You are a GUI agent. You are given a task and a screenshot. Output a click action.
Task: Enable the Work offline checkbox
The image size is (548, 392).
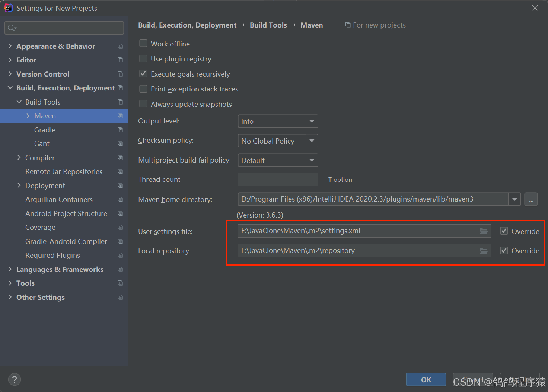coord(143,44)
